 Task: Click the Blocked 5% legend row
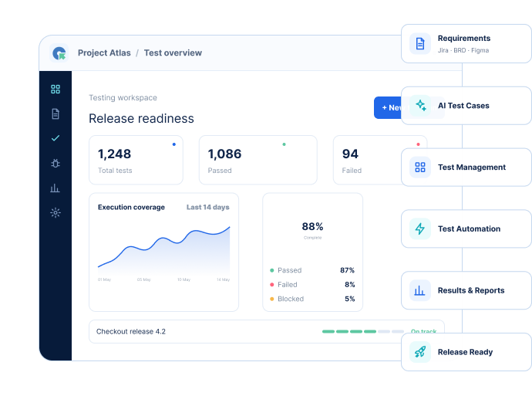pos(312,299)
